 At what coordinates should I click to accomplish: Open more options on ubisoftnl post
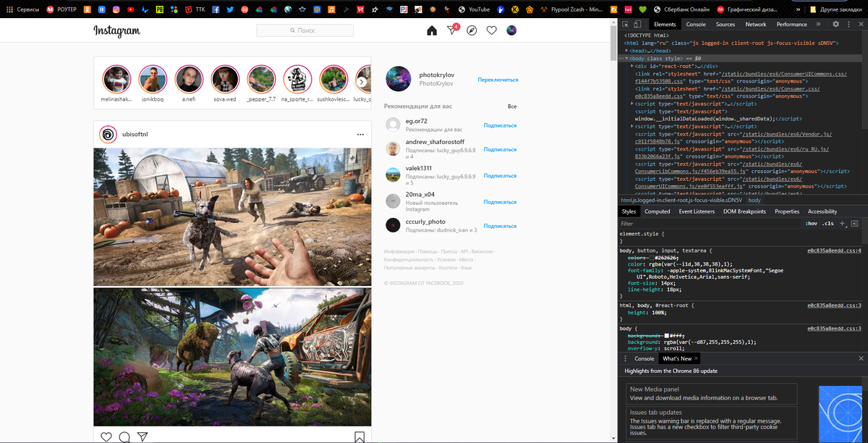[360, 135]
